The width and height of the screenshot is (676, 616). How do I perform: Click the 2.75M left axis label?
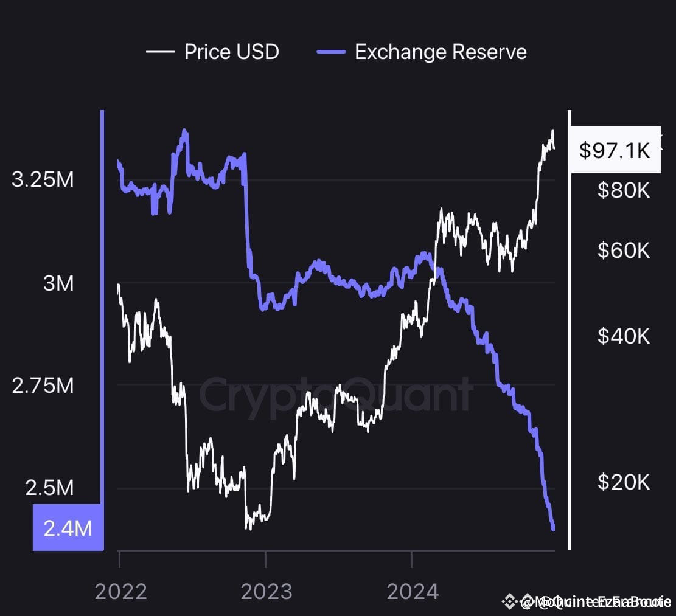[x=43, y=385]
